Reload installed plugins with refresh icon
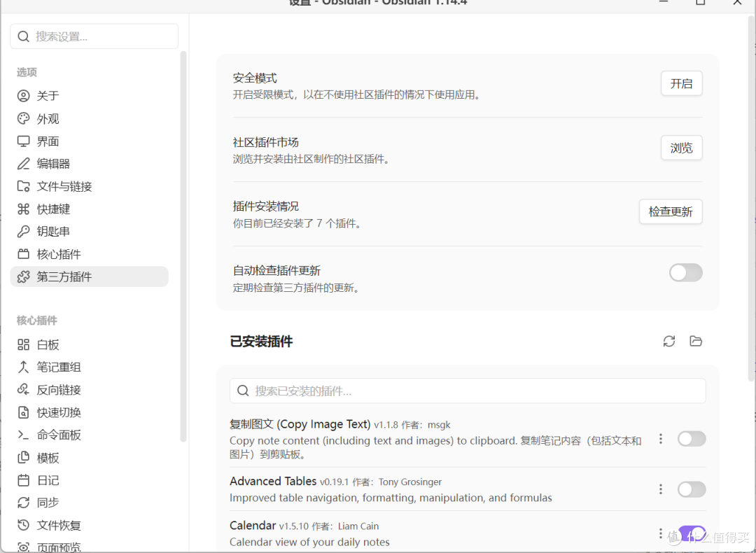Screen dimensions: 756x553 [x=668, y=342]
